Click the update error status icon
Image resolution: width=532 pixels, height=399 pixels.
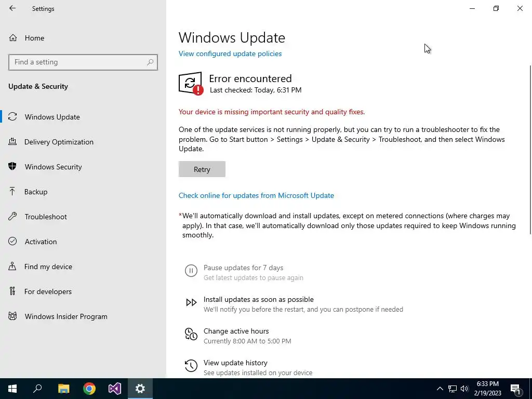pos(191,84)
